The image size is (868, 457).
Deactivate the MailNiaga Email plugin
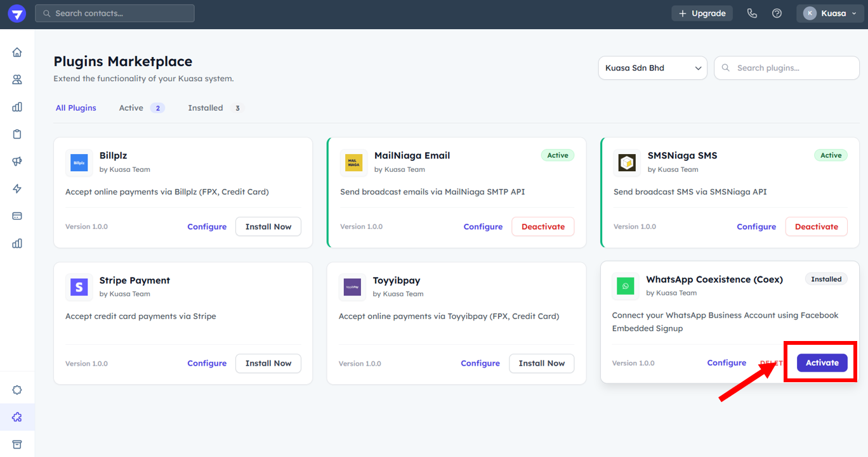tap(542, 226)
